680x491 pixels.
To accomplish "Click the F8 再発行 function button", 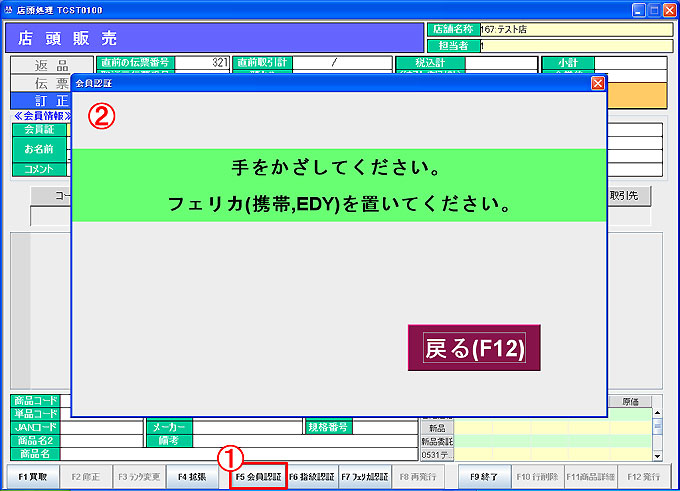I will pos(418,477).
